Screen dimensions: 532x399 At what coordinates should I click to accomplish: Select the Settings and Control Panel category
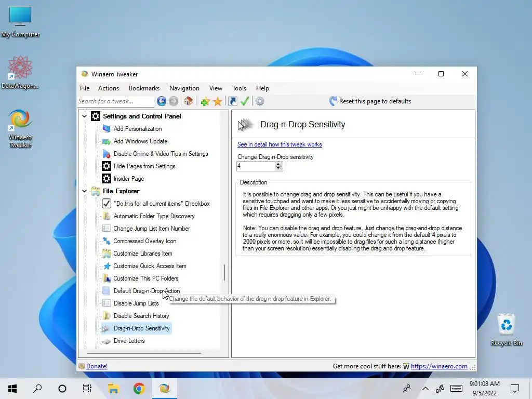pos(142,116)
